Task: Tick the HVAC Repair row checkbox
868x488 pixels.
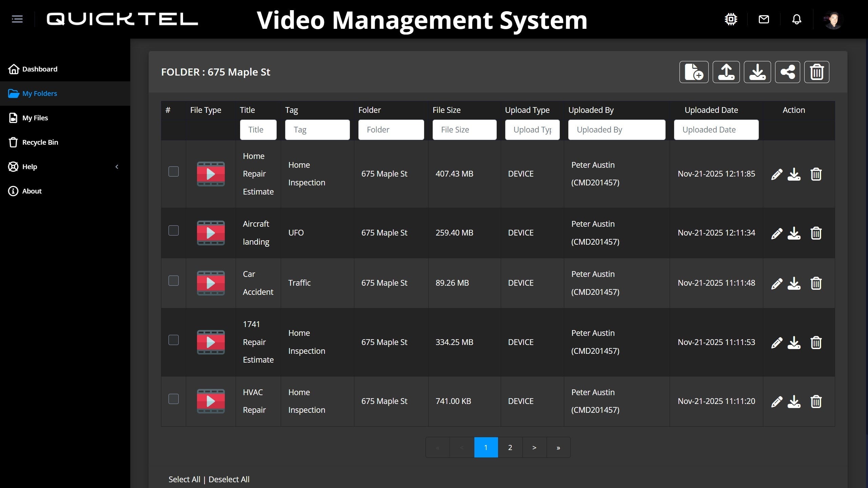Action: pos(174,399)
